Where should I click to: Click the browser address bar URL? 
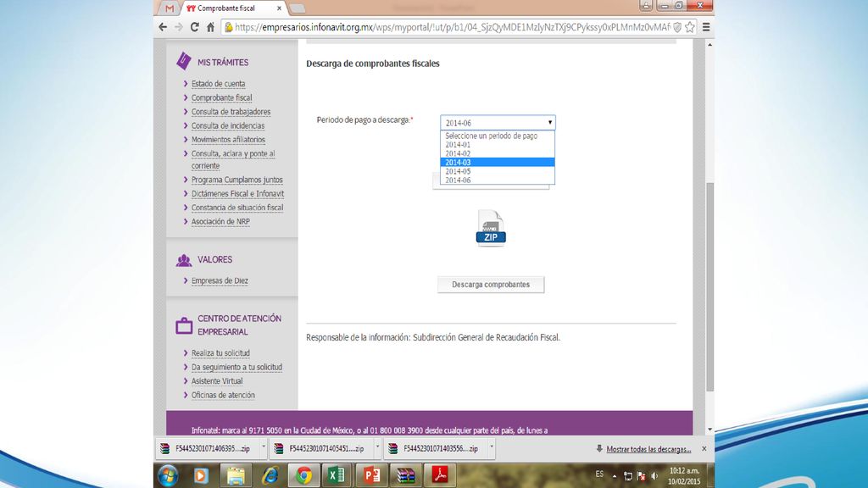pyautogui.click(x=453, y=27)
